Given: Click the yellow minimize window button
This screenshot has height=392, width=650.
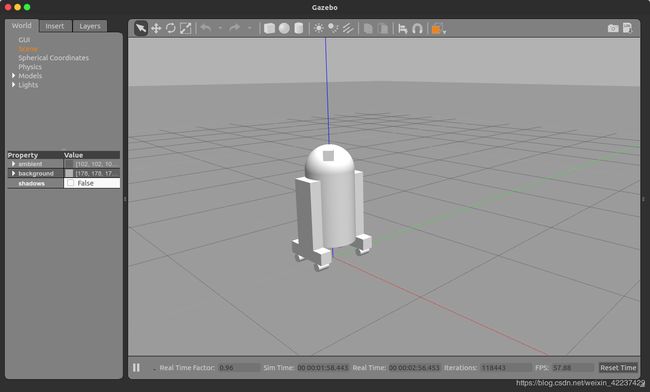Looking at the screenshot, I should (17, 7).
